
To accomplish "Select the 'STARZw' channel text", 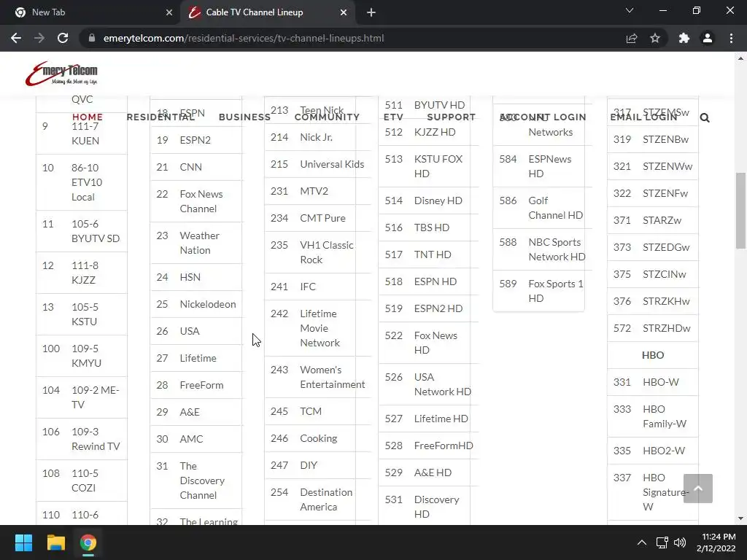I will pyautogui.click(x=662, y=220).
